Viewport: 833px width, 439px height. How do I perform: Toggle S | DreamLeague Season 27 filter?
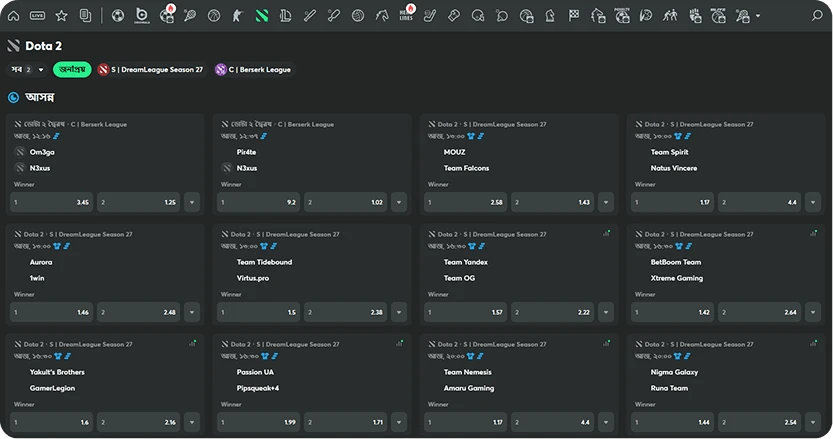[x=151, y=70]
